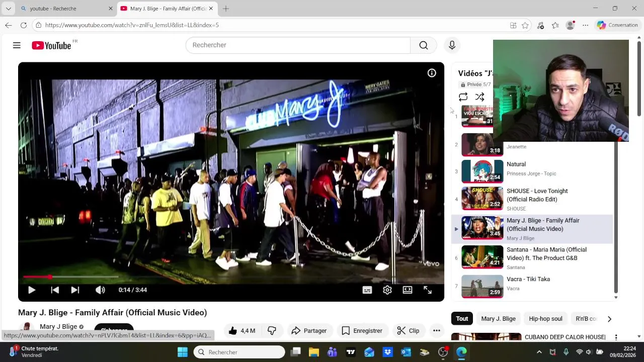This screenshot has width=644, height=362.
Task: Open Dropbox from the taskbar
Action: click(387, 352)
